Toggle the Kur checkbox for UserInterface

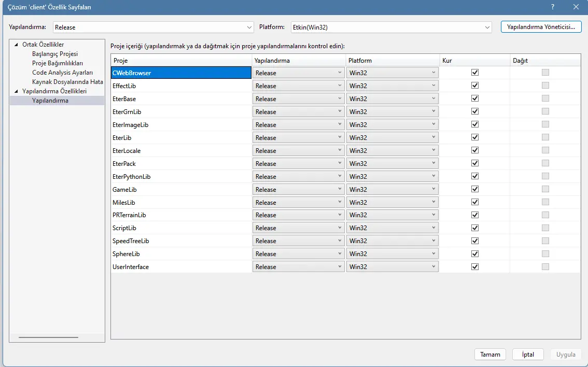(474, 266)
